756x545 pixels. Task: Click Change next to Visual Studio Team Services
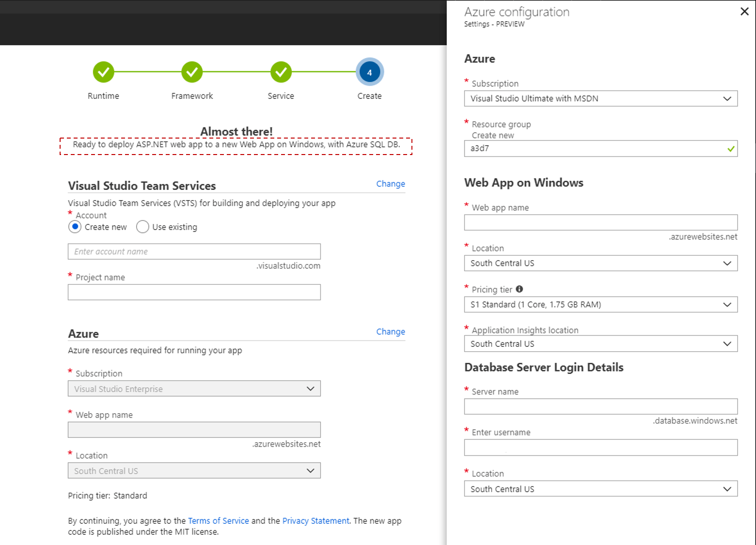click(391, 184)
